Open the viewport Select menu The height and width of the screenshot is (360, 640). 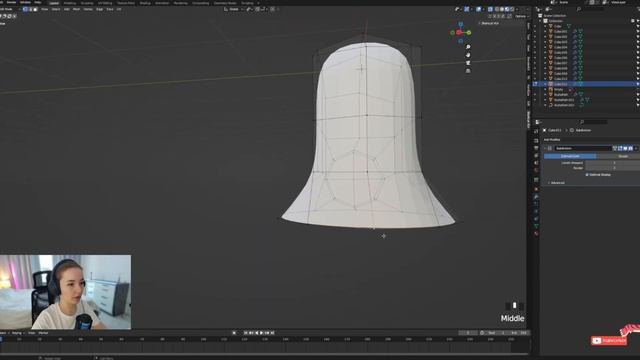coord(56,9)
